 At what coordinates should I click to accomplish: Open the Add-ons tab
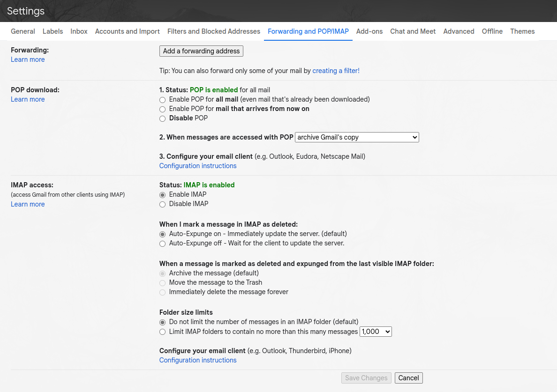369,31
